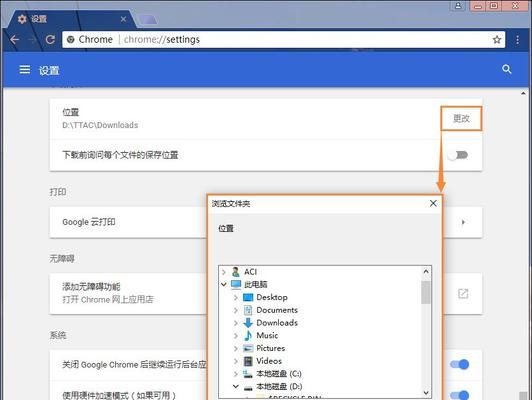Select 此电脑 in folder tree

(x=249, y=284)
